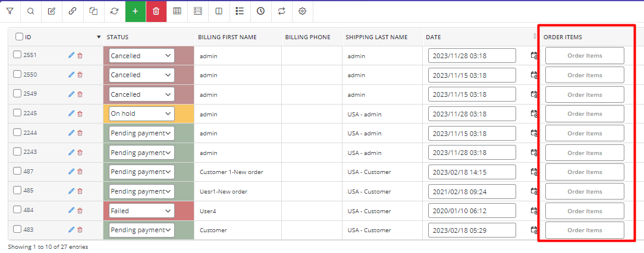Screen dimensions: 644x253
Task: Open Order Items for order 2551
Action: pyautogui.click(x=585, y=56)
